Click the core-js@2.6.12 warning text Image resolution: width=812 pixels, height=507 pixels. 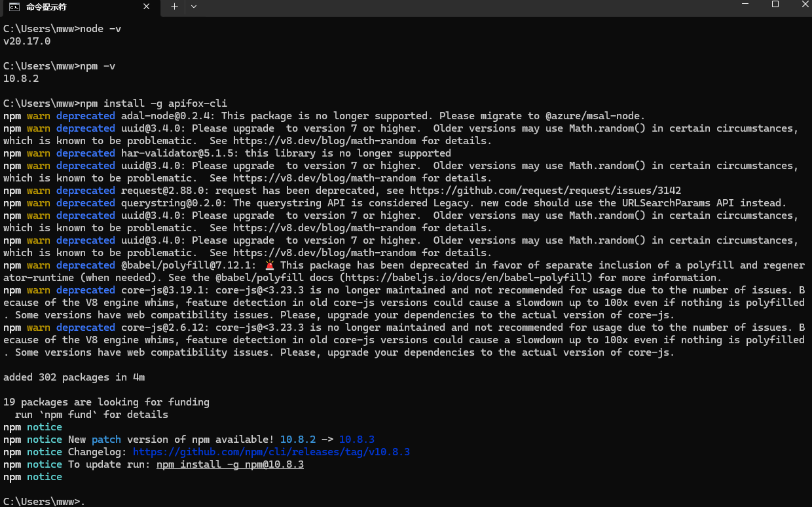pyautogui.click(x=404, y=340)
